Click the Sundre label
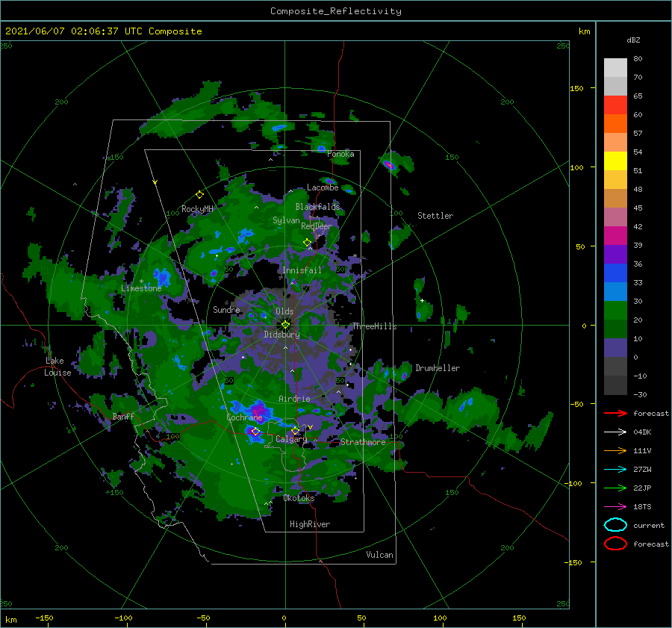This screenshot has width=672, height=628. click(x=227, y=309)
